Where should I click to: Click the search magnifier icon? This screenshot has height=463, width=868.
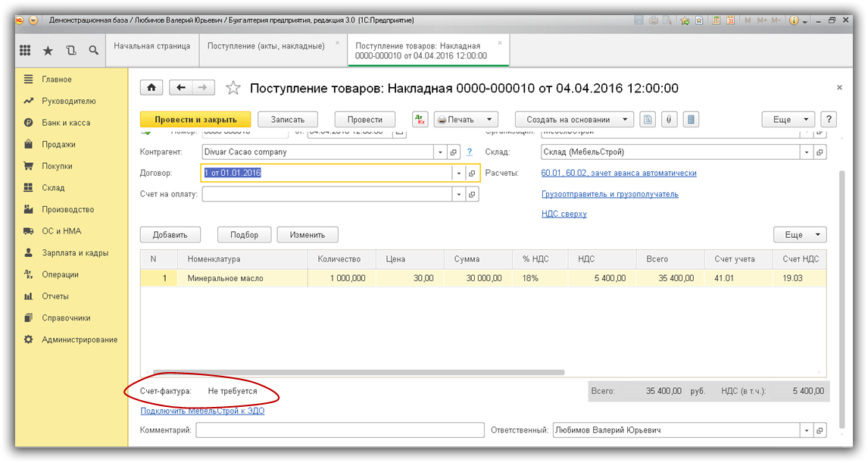point(93,51)
